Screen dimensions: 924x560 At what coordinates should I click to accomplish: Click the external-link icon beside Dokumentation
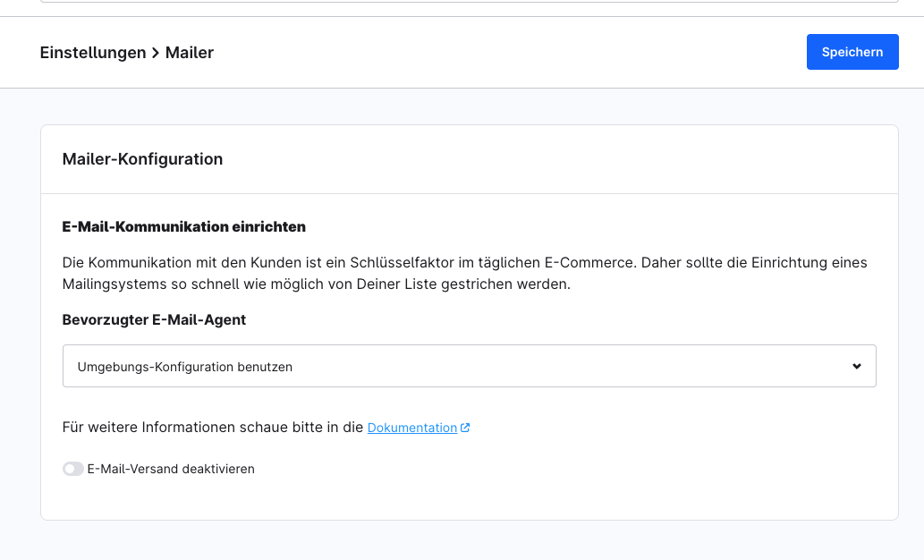click(465, 428)
